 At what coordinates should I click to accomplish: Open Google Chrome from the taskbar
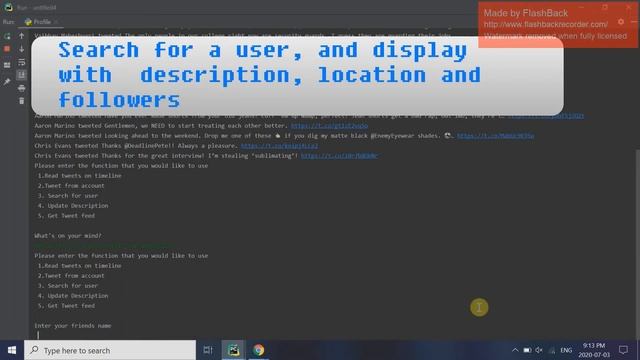(258, 350)
